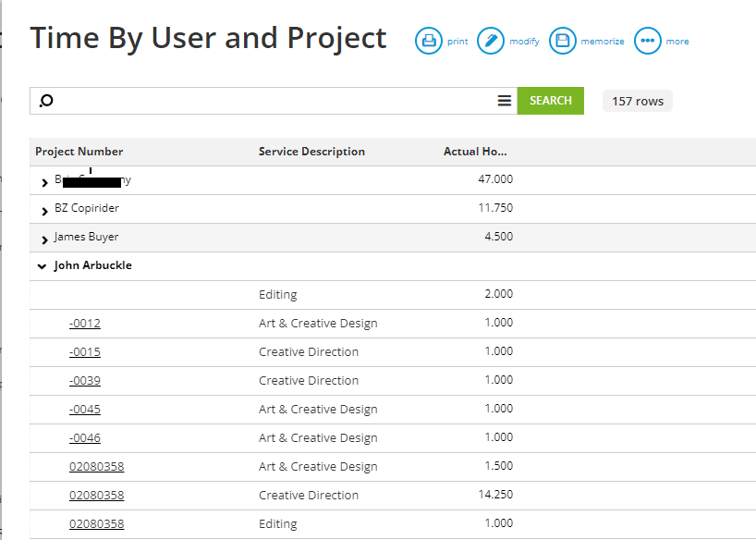Expand the chevron beside James Buyer
The height and width of the screenshot is (540, 756).
pos(44,239)
